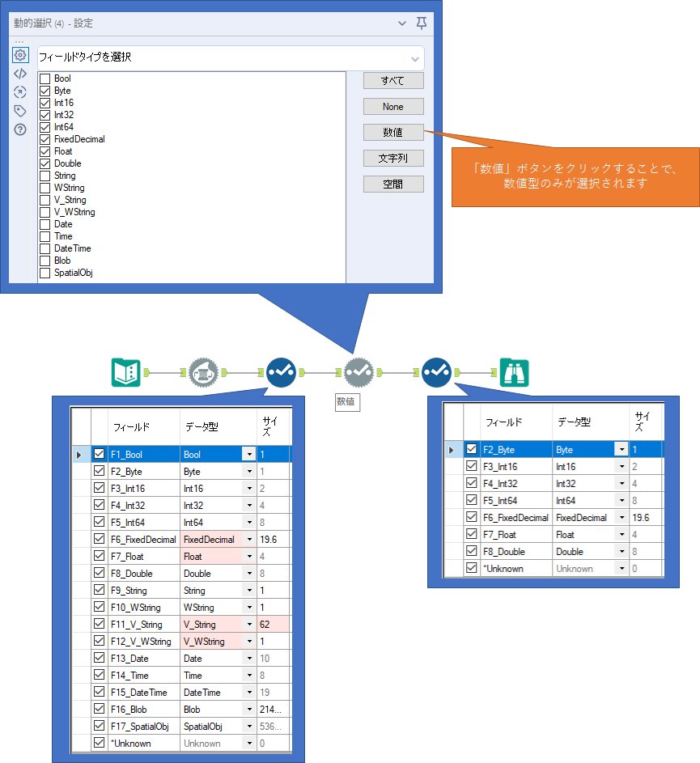The width and height of the screenshot is (700, 763).
Task: Click the 空間 button
Action: (392, 184)
